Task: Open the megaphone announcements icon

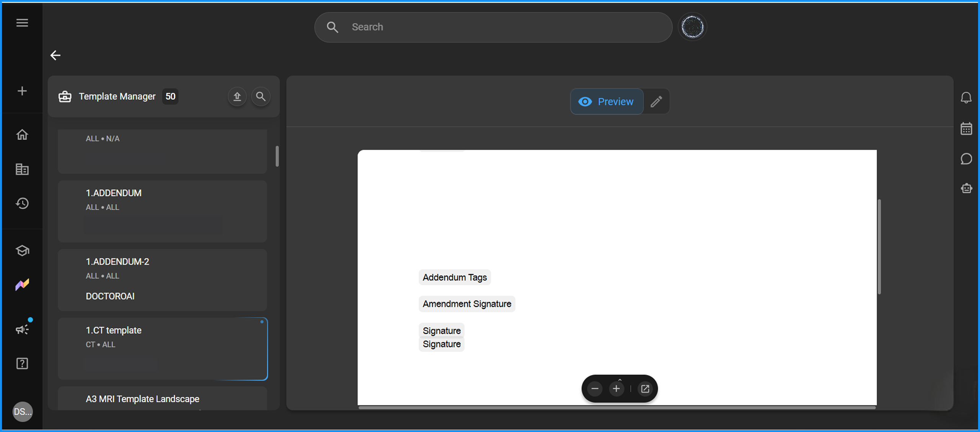Action: click(x=22, y=329)
